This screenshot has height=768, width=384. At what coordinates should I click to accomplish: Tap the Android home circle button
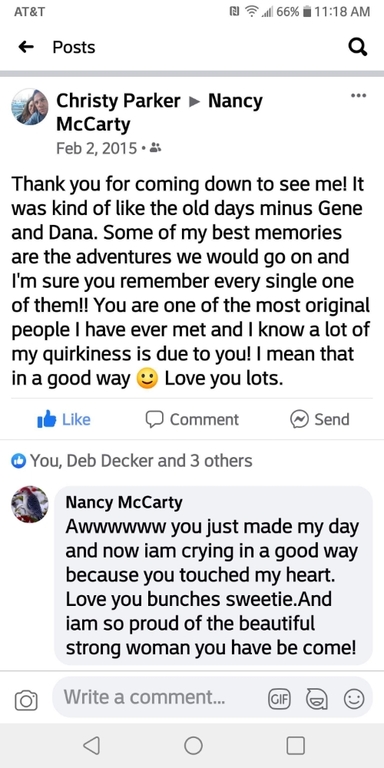click(x=193, y=745)
